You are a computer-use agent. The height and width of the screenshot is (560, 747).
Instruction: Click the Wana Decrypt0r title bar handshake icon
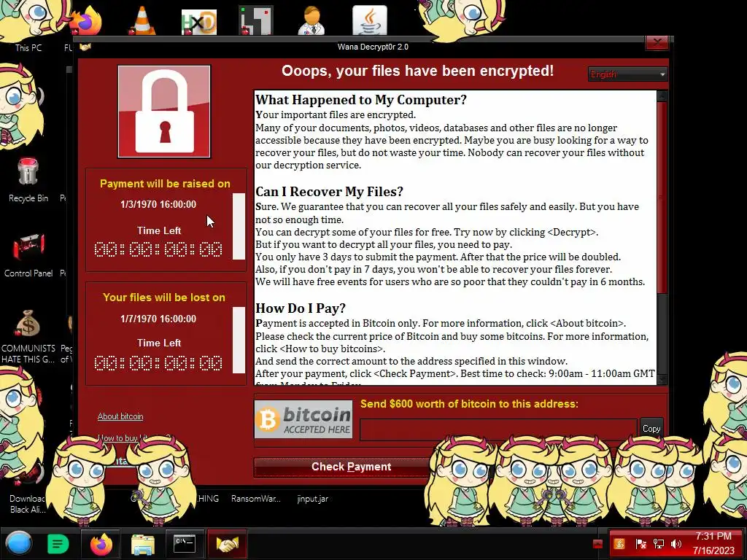tap(85, 47)
